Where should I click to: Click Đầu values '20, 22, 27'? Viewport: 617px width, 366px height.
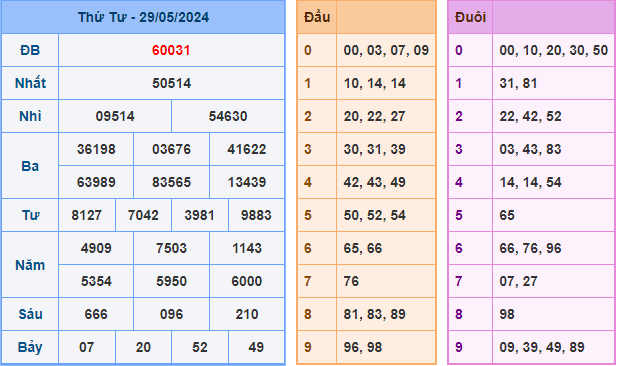[375, 116]
